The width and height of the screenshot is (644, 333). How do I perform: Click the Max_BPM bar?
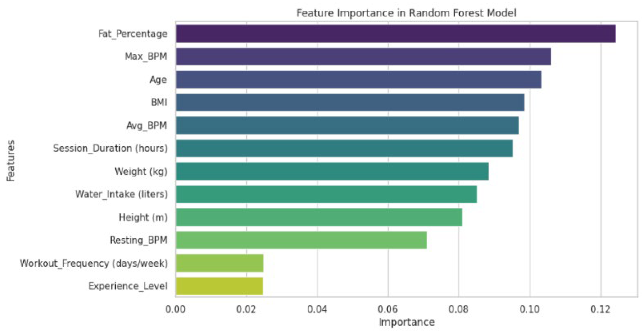pos(363,56)
